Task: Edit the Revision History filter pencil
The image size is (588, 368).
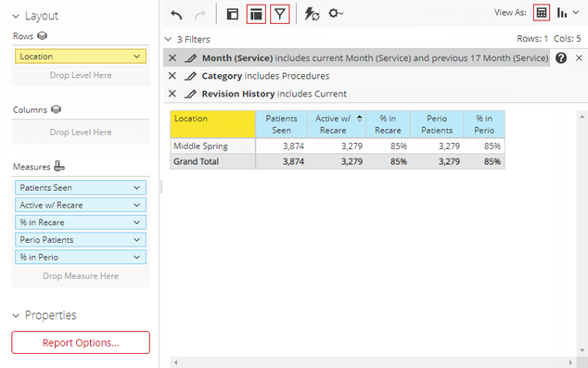Action: [190, 94]
